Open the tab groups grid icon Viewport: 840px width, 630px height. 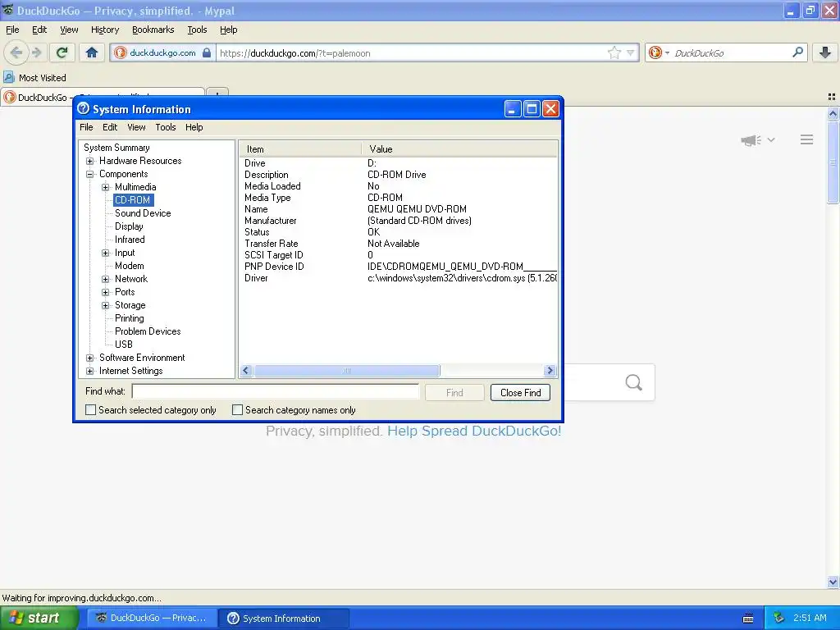coord(832,97)
